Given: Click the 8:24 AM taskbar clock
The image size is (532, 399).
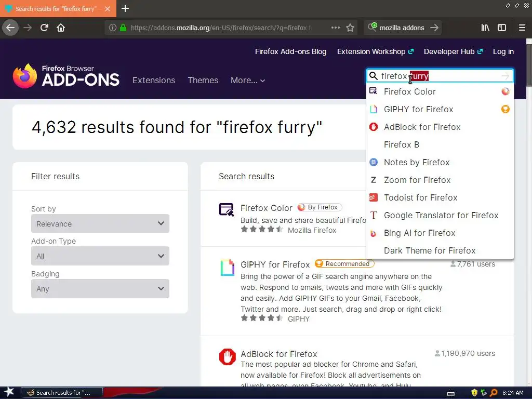Looking at the screenshot, I should click(x=513, y=393).
